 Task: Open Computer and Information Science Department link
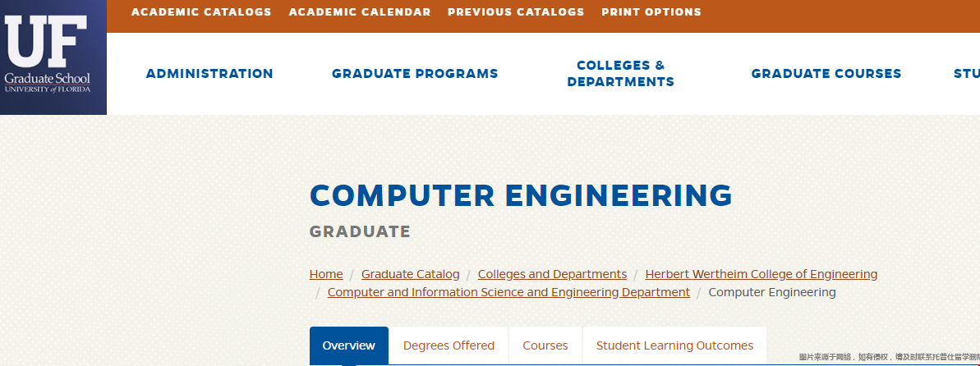(508, 292)
